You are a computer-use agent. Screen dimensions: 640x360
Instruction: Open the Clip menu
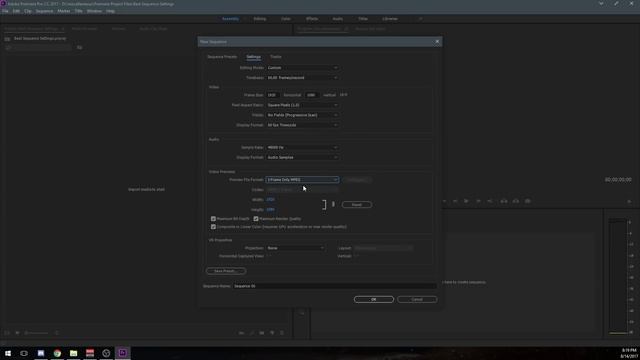[x=28, y=11]
